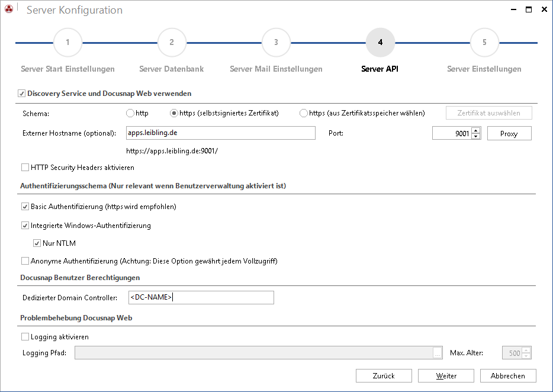Screen dimensions: 553x392
Task: Decrease Max. Alter with down arrow
Action: (x=526, y=356)
